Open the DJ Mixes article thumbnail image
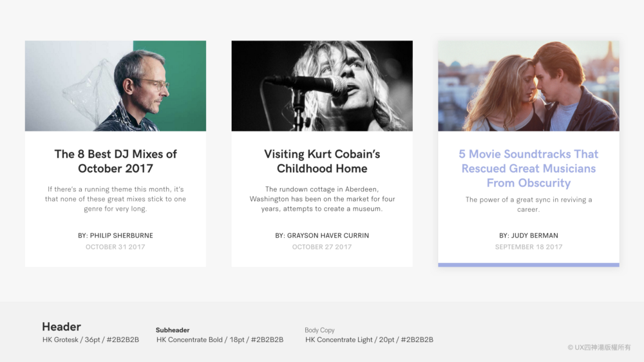This screenshot has width=644, height=362. tap(115, 86)
